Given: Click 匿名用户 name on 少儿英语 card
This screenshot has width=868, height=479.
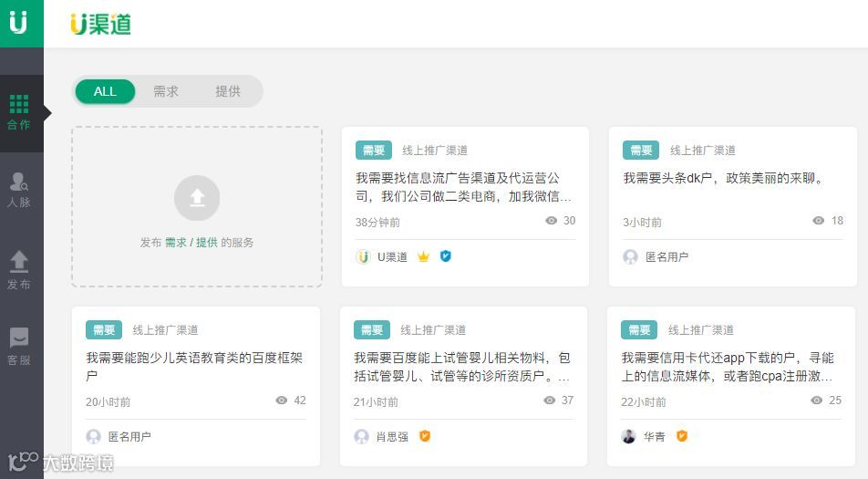Looking at the screenshot, I should coord(129,436).
